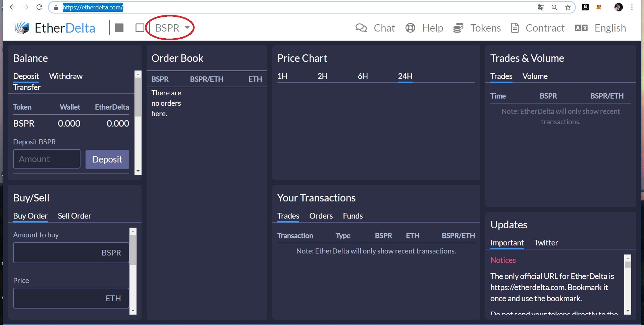This screenshot has height=325, width=644.
Task: Click the Chat speech bubbles icon
Action: tap(361, 28)
